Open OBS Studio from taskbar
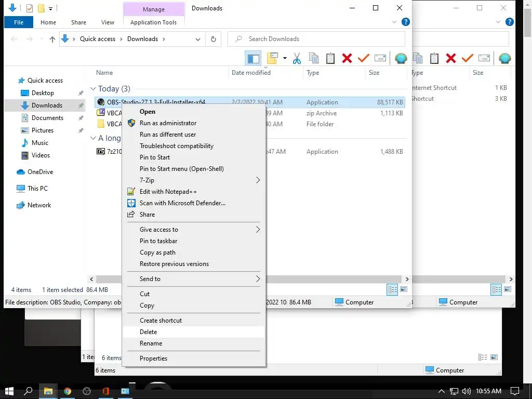This screenshot has width=532, height=399. 87,391
